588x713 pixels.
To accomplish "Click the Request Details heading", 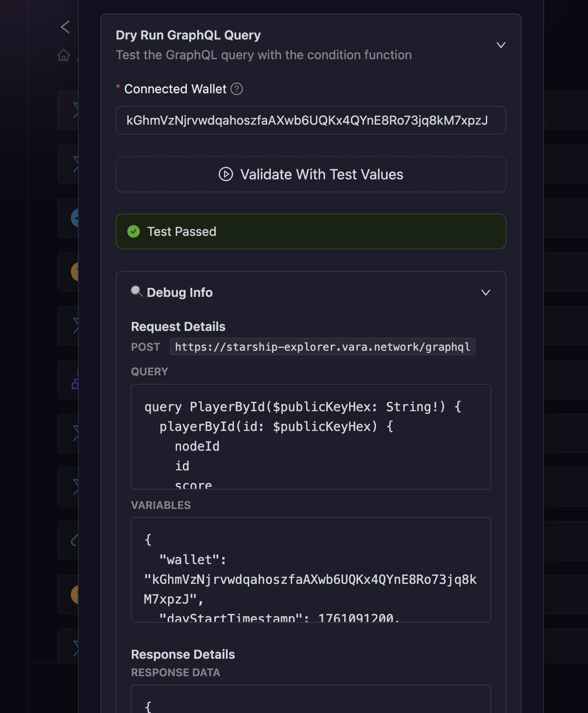I will point(178,326).
